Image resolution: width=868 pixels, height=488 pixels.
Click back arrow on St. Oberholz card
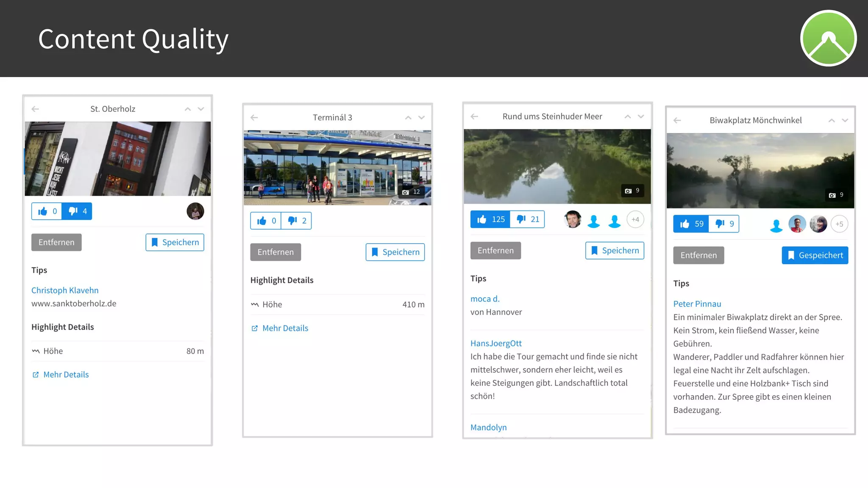(x=35, y=109)
